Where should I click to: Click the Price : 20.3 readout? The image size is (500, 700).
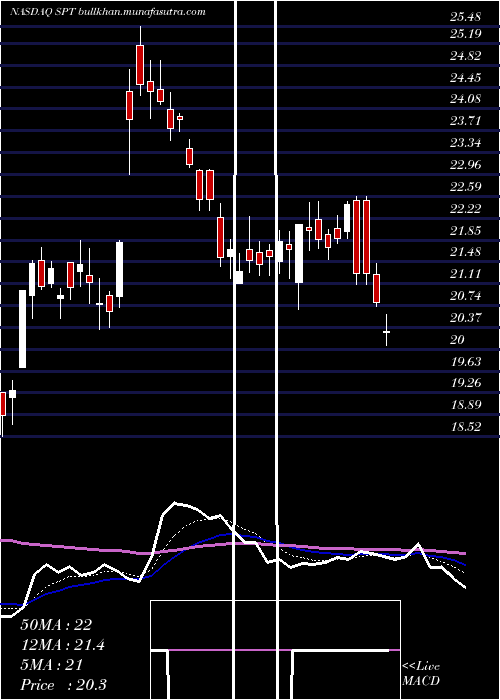pos(64,685)
